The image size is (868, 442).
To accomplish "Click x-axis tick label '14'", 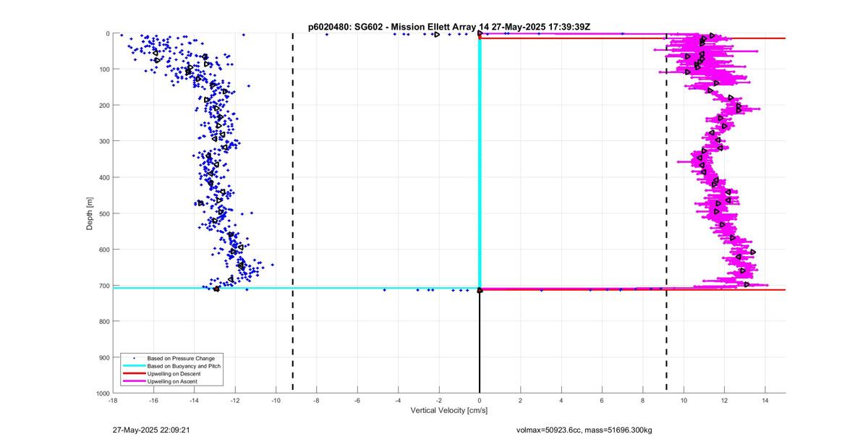I will (765, 400).
